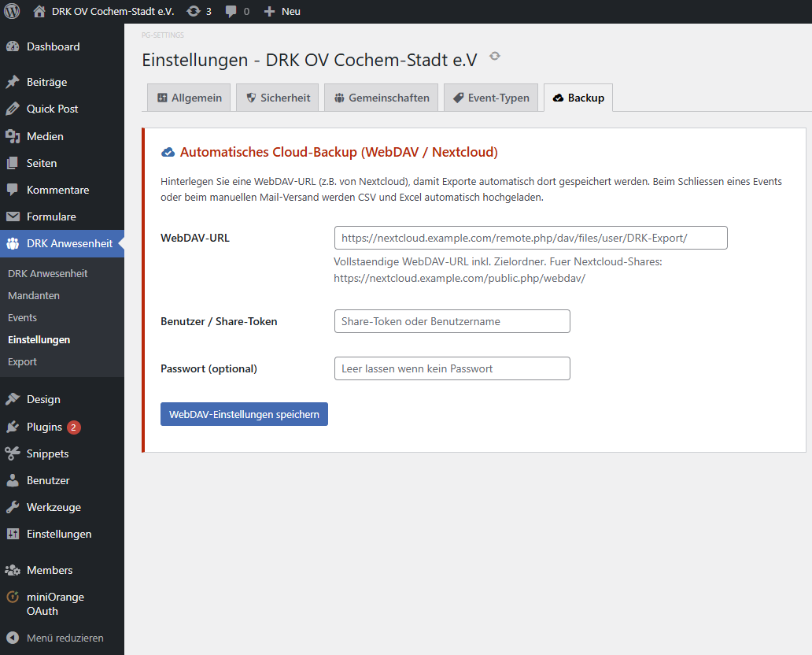Click the Menü reduzieren collapse arrow icon
The height and width of the screenshot is (655, 812).
tap(13, 638)
